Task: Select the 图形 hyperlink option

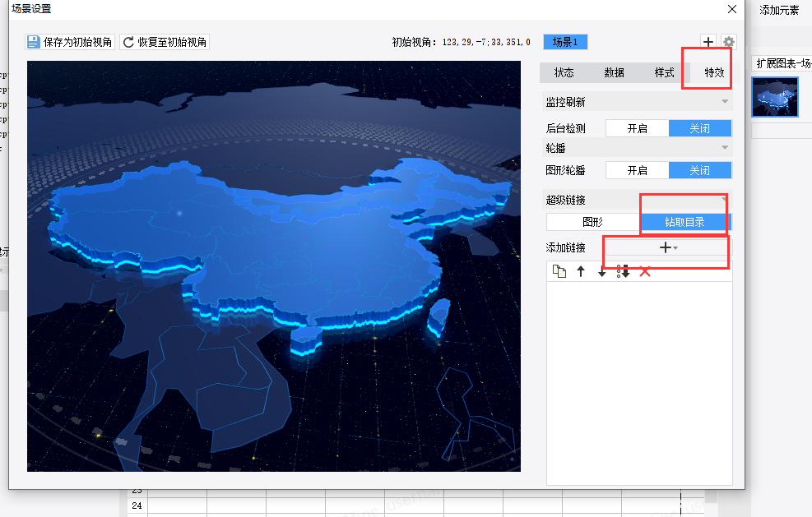Action: (593, 222)
